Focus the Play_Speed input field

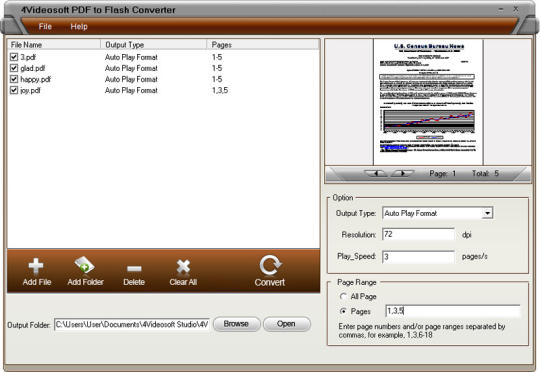click(x=418, y=257)
